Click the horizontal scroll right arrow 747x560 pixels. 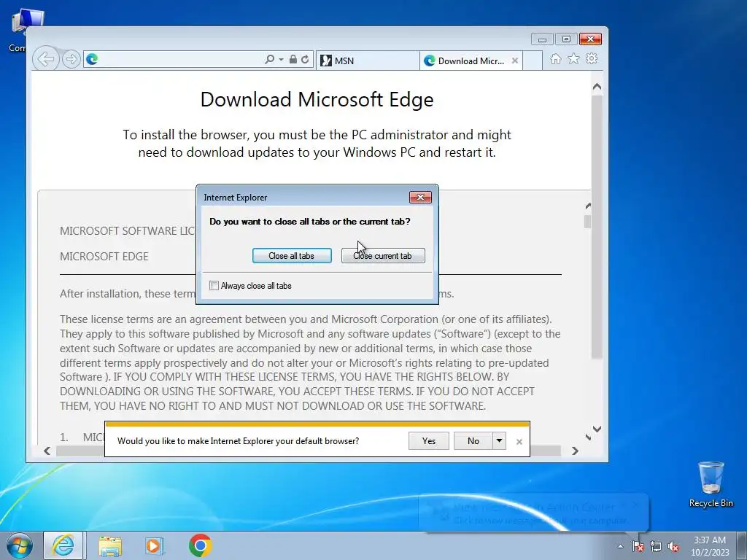tap(575, 451)
